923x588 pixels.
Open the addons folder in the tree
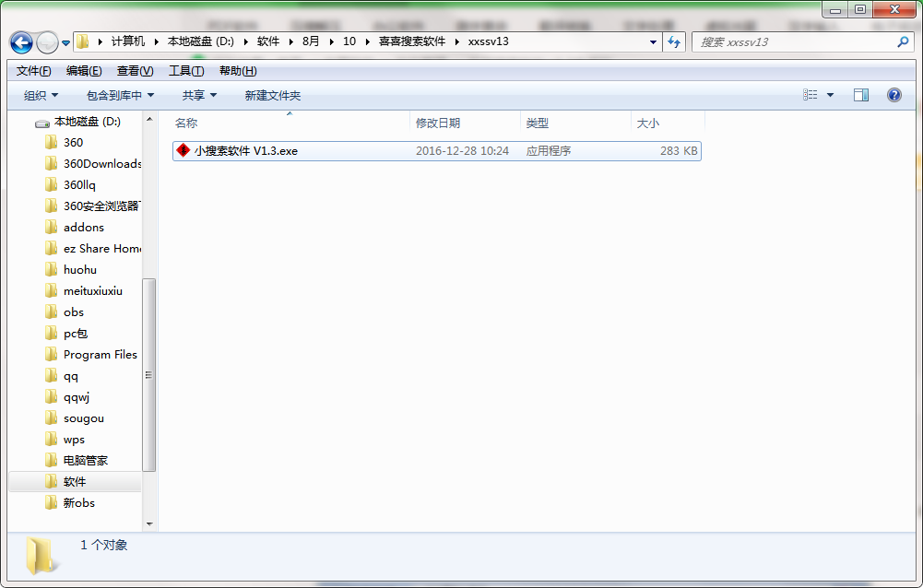(x=84, y=228)
